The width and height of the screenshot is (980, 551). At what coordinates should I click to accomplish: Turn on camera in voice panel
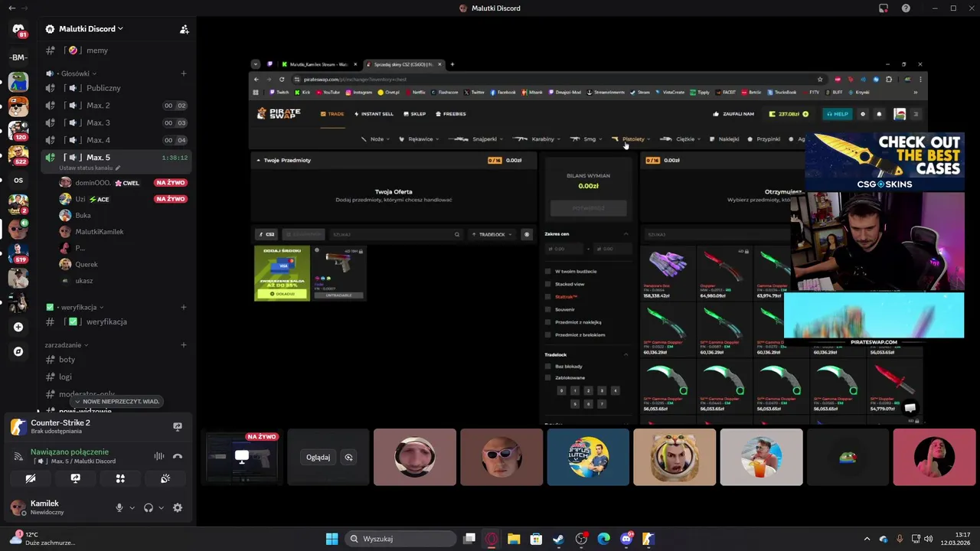[x=31, y=478]
